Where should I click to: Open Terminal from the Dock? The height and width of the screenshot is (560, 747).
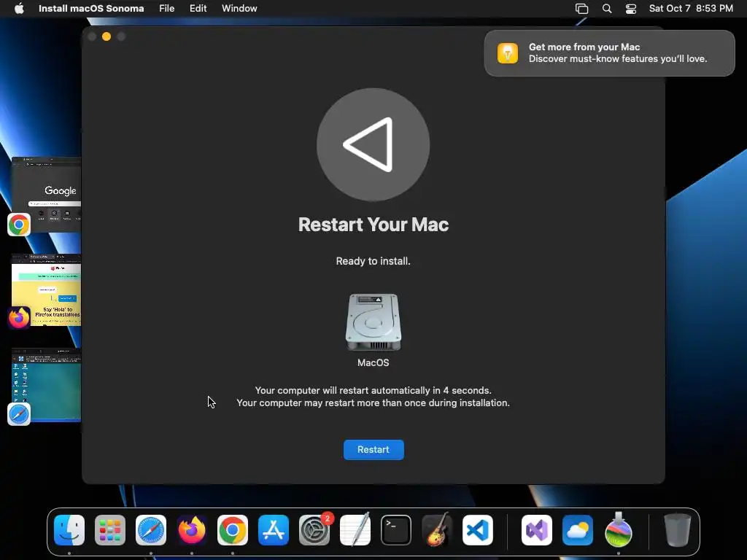(396, 530)
